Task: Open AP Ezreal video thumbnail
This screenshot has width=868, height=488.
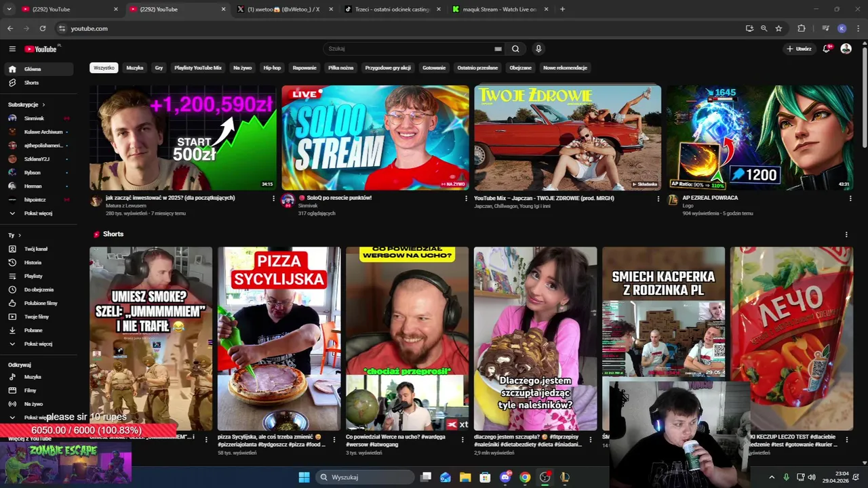Action: tap(759, 138)
